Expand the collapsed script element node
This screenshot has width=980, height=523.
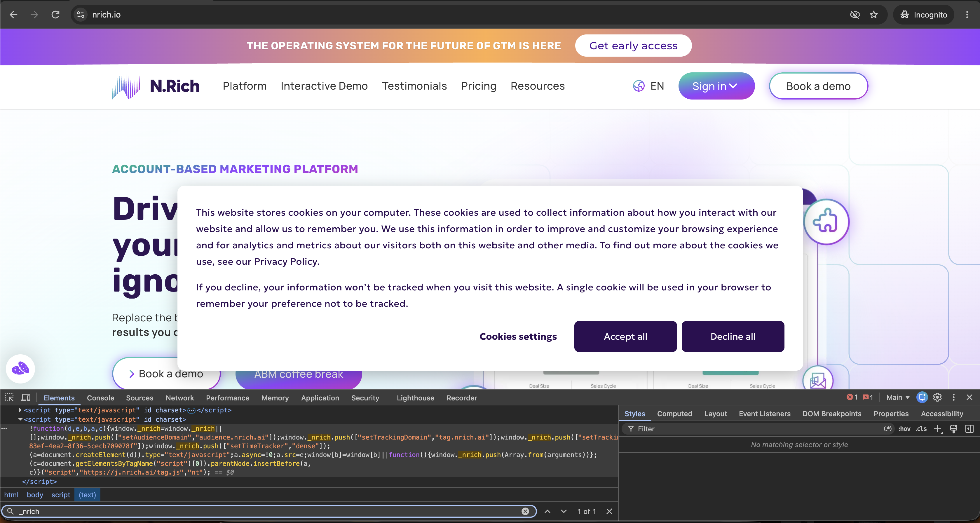click(x=20, y=410)
